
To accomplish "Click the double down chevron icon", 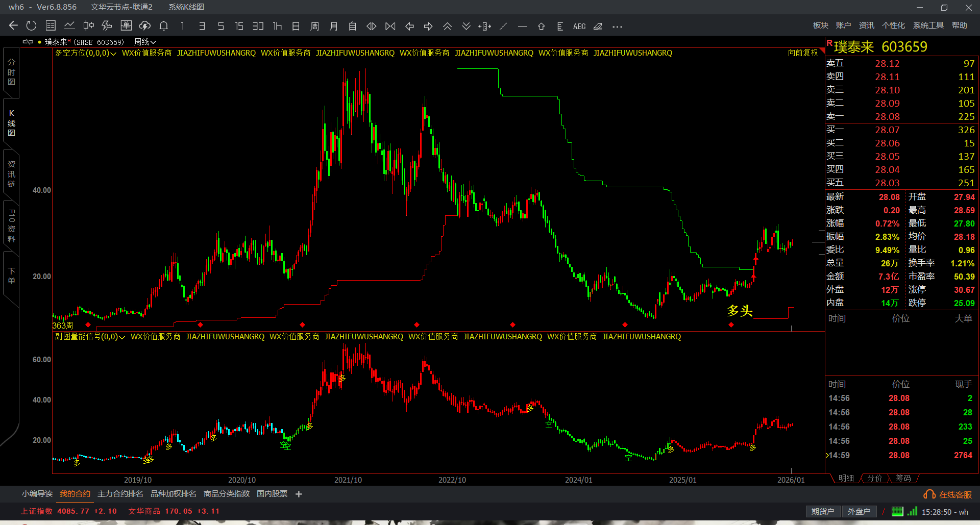I will click(466, 26).
